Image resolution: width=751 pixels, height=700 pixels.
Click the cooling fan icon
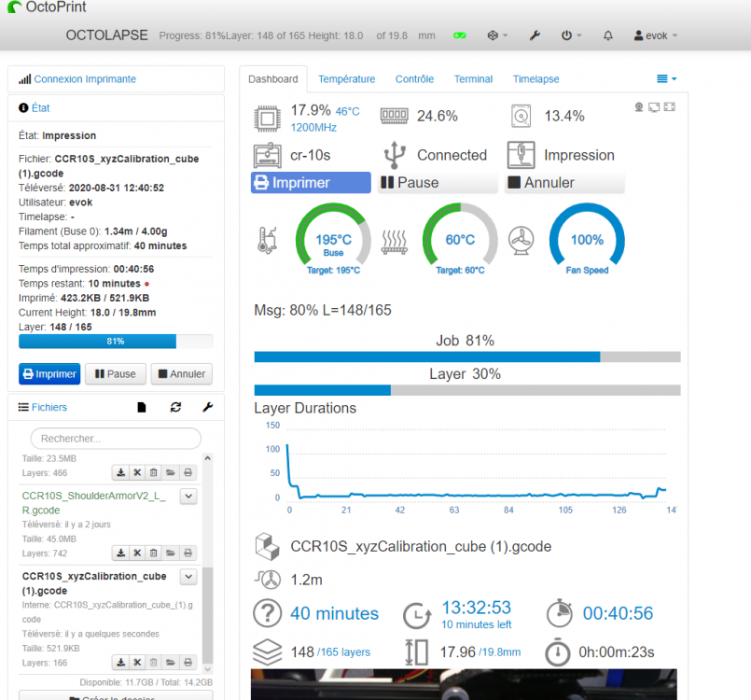pyautogui.click(x=522, y=240)
